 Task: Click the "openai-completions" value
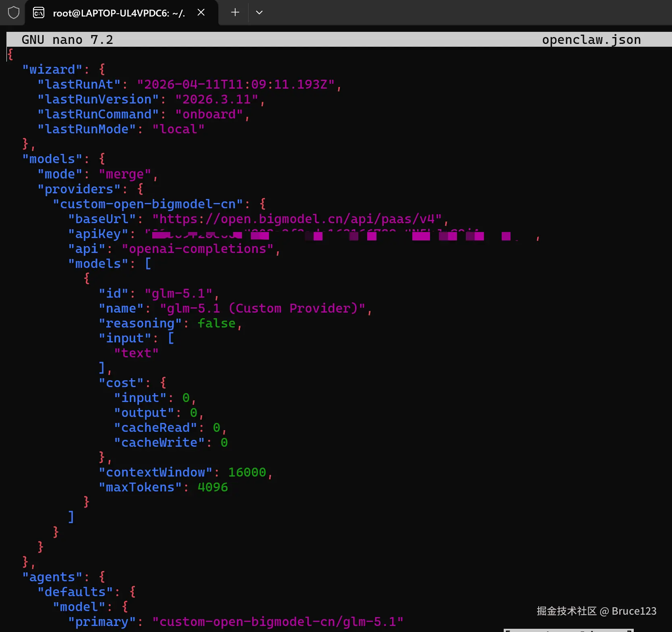(198, 249)
